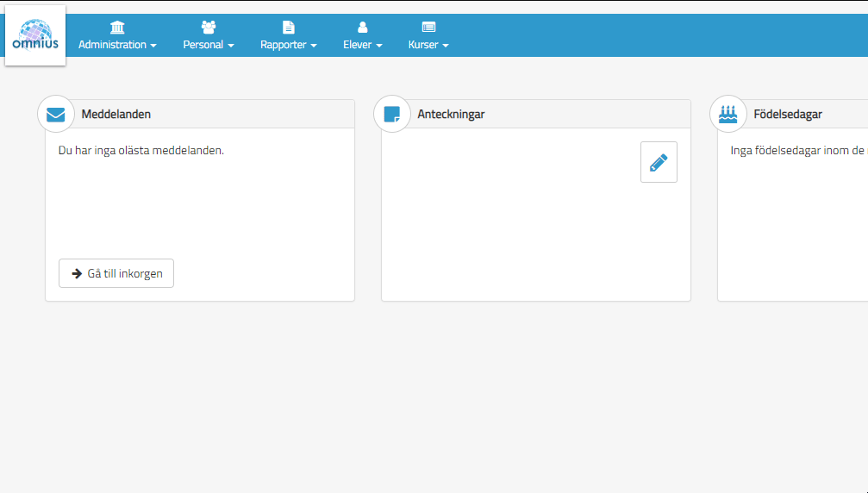The width and height of the screenshot is (868, 493).
Task: Click the Administration building icon
Action: 117,28
